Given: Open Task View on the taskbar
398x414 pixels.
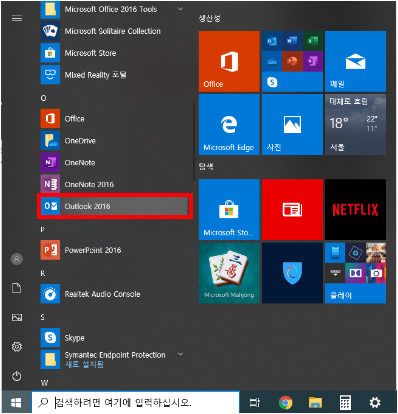Looking at the screenshot, I should coord(255,403).
